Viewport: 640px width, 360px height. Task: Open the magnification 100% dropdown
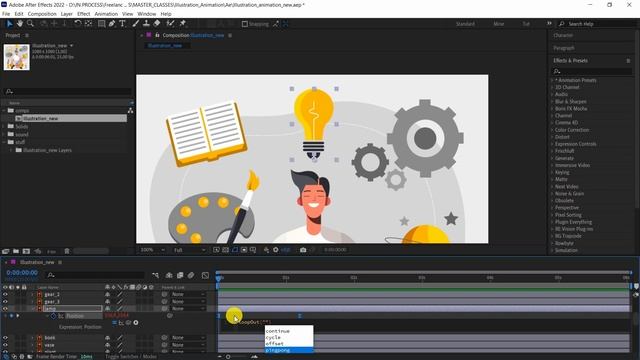[x=153, y=250]
